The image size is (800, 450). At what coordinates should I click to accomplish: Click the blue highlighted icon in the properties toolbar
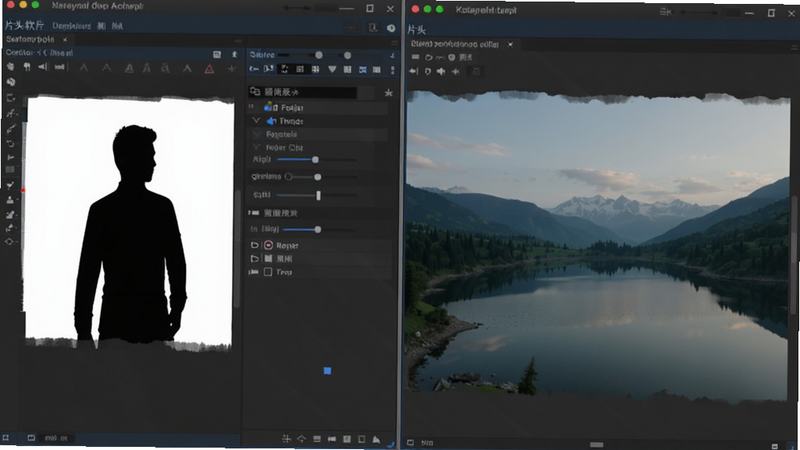coord(362,69)
